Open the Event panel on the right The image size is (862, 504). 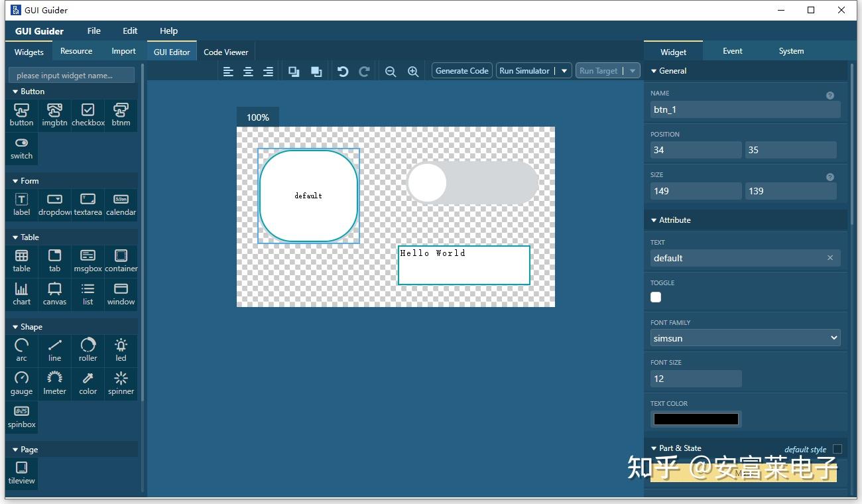[x=732, y=50]
